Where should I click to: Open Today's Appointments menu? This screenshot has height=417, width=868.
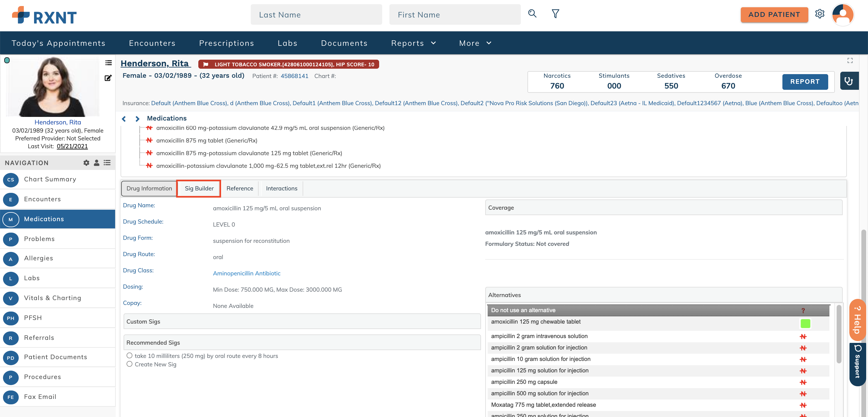(58, 43)
